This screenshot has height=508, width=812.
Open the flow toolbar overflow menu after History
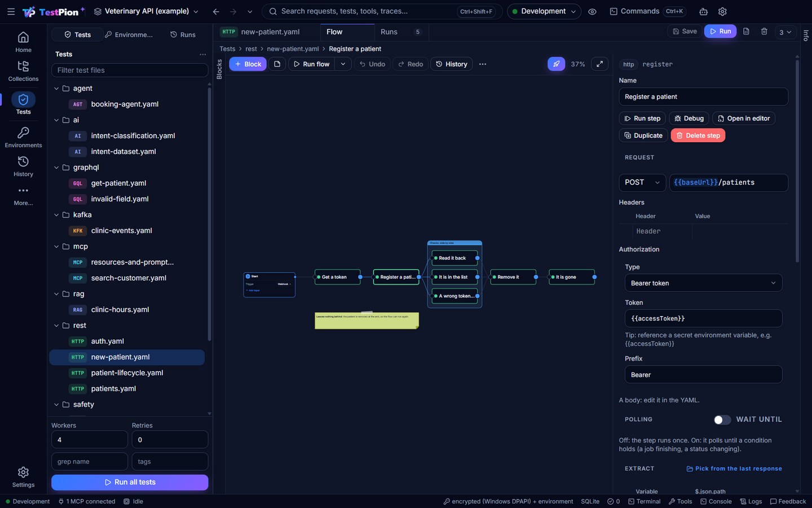pos(482,64)
